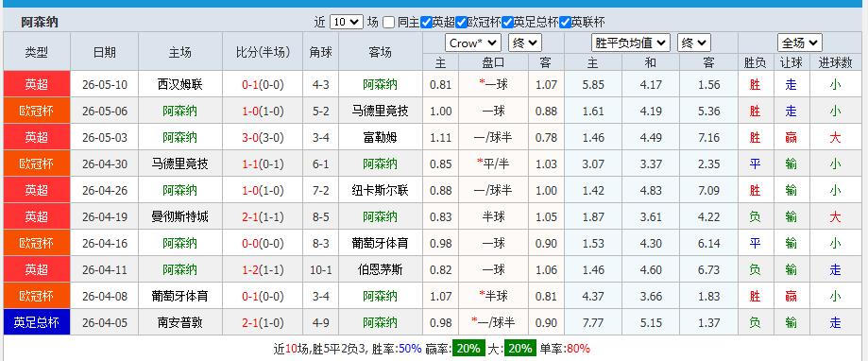The width and height of the screenshot is (868, 361).
Task: Click the 进球数 column header
Action: tap(835, 62)
